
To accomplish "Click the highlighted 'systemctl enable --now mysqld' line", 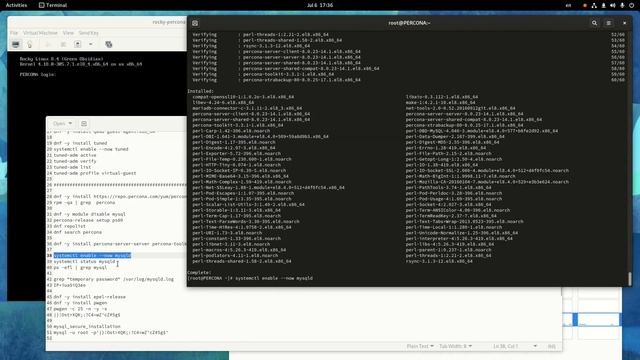I will pyautogui.click(x=92, y=255).
